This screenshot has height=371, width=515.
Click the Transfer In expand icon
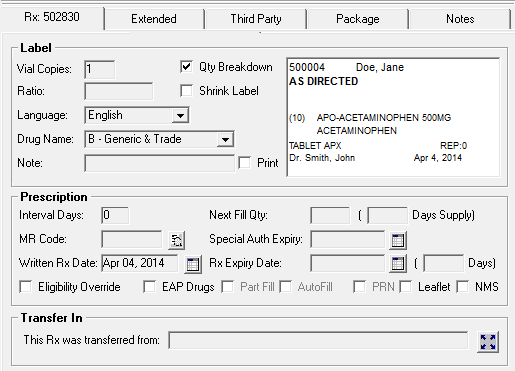(x=488, y=342)
